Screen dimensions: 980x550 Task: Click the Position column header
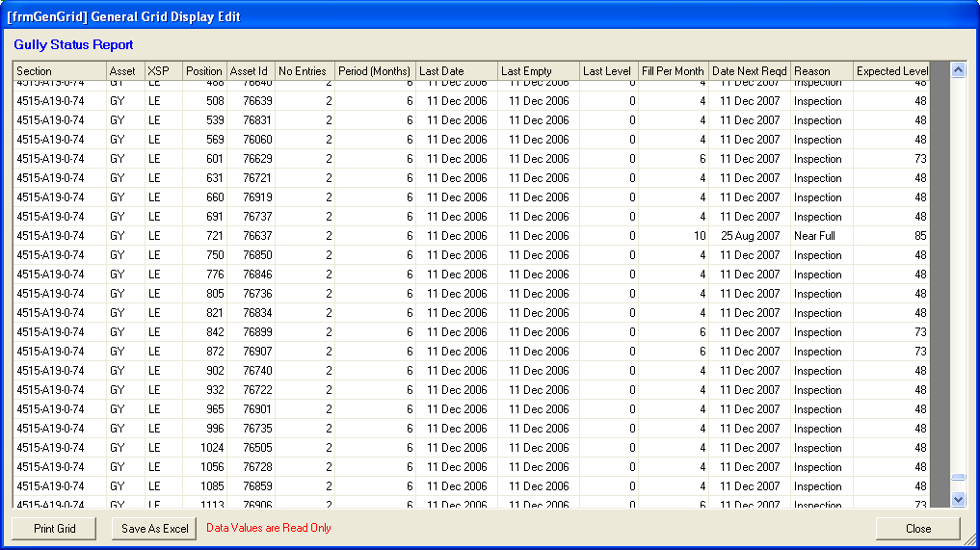(x=204, y=71)
